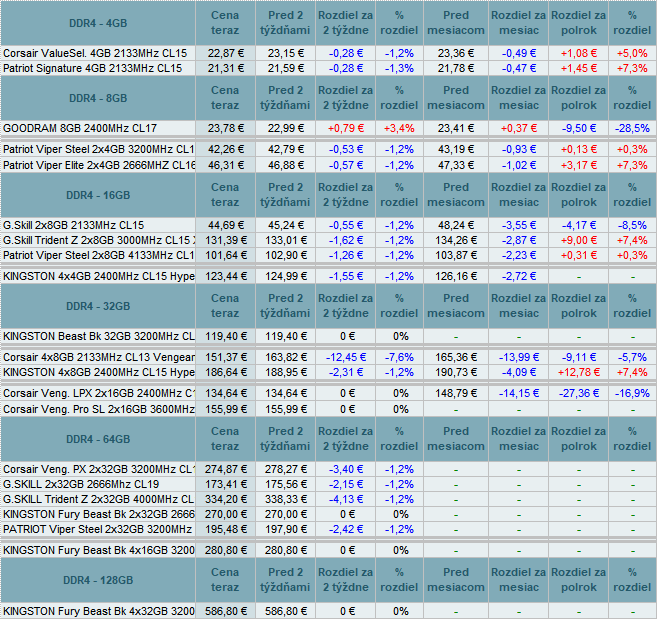Click Patriot Viper Steel 2x4GB 3200MHz name

coord(98,149)
